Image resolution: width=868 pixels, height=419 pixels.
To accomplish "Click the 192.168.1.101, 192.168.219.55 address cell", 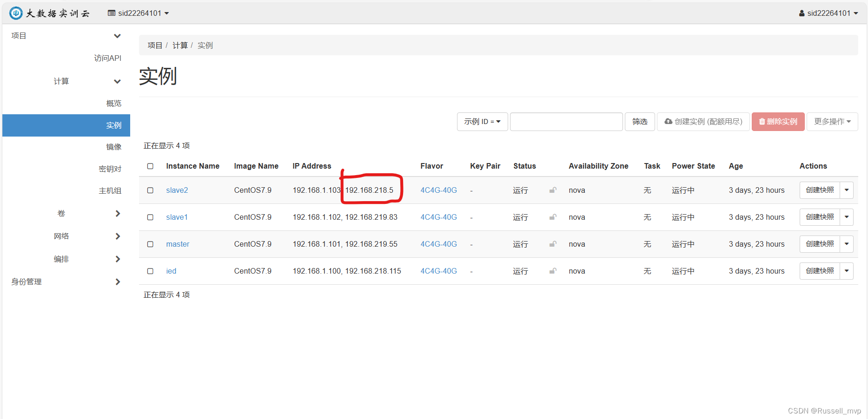I will pos(345,244).
